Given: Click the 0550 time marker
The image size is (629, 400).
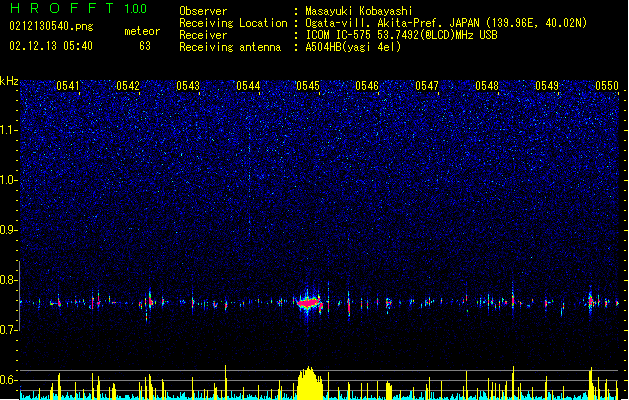Looking at the screenshot, I should coord(607,86).
